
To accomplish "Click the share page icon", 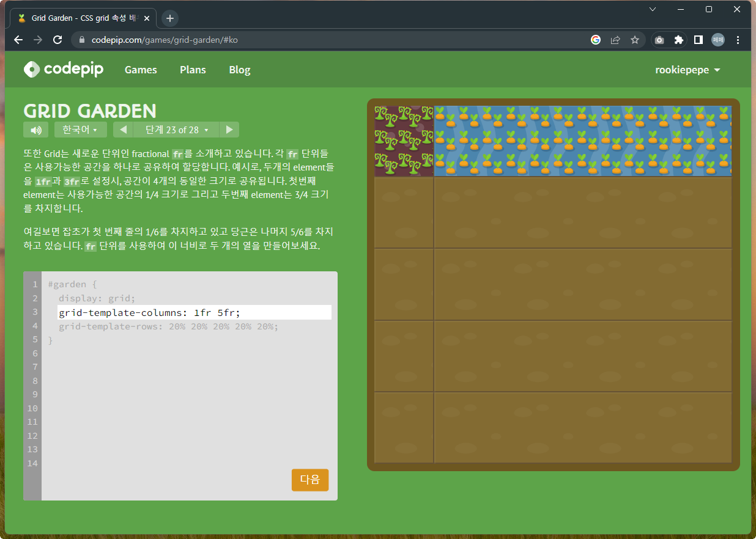I will (x=615, y=40).
